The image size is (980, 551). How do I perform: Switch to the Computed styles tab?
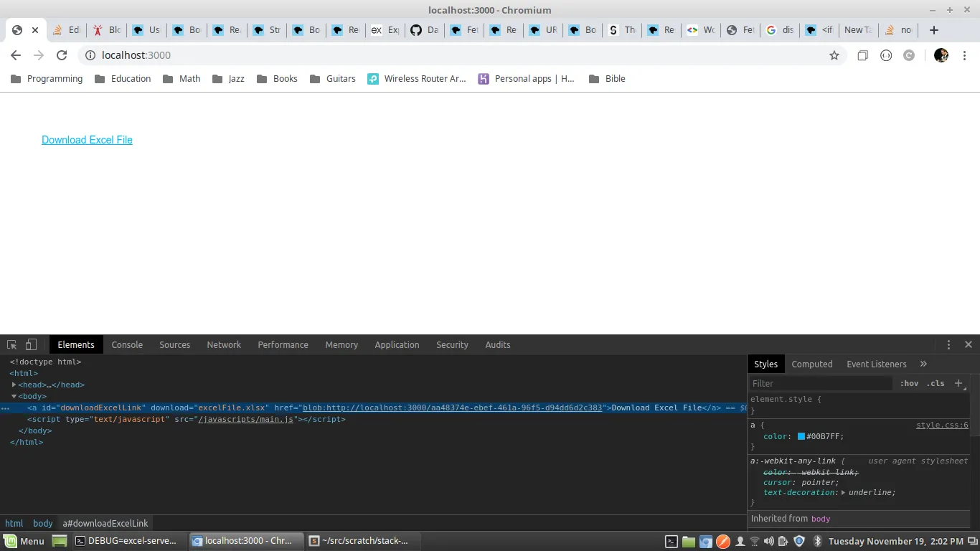tap(812, 364)
